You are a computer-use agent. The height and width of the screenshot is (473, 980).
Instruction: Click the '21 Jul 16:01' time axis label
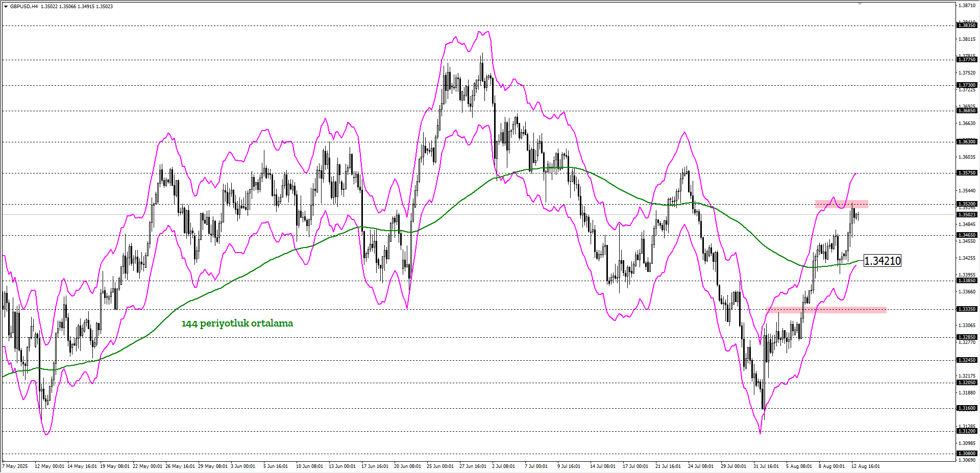click(668, 466)
